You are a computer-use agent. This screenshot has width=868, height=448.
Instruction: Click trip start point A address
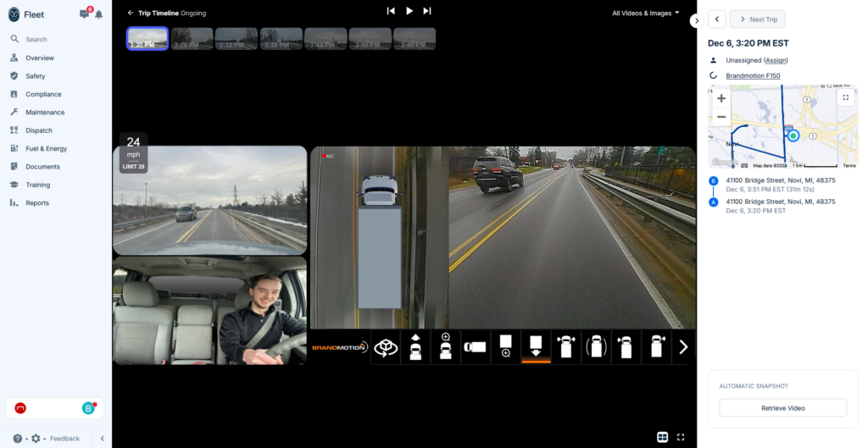point(781,202)
